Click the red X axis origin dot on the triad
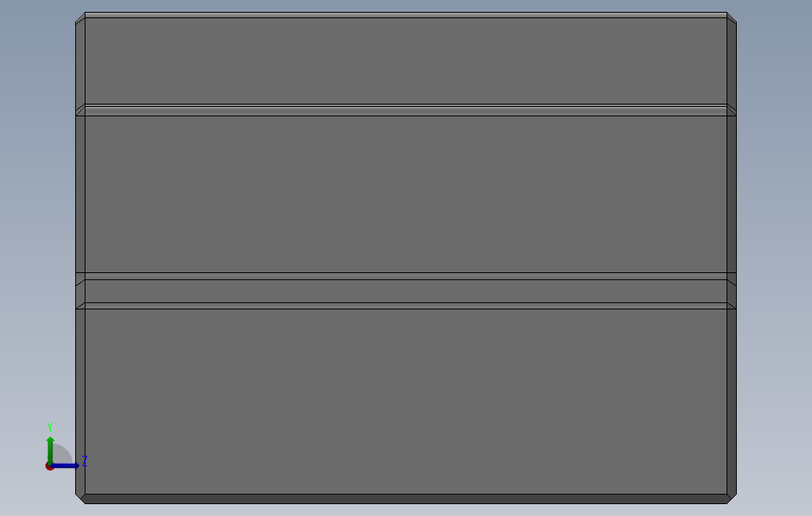 tap(49, 467)
